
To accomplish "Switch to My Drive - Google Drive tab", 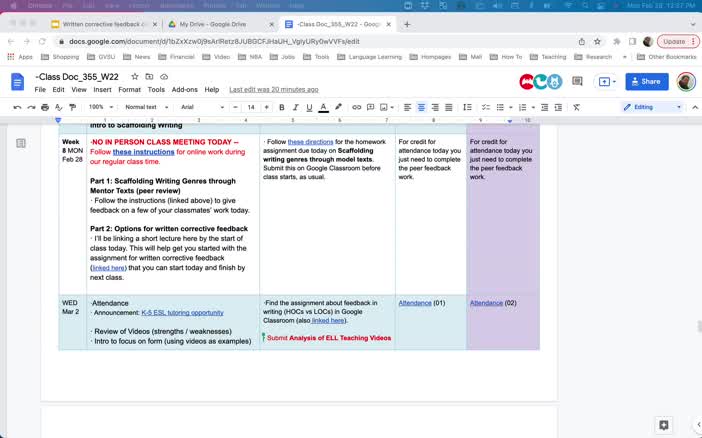I will point(218,24).
